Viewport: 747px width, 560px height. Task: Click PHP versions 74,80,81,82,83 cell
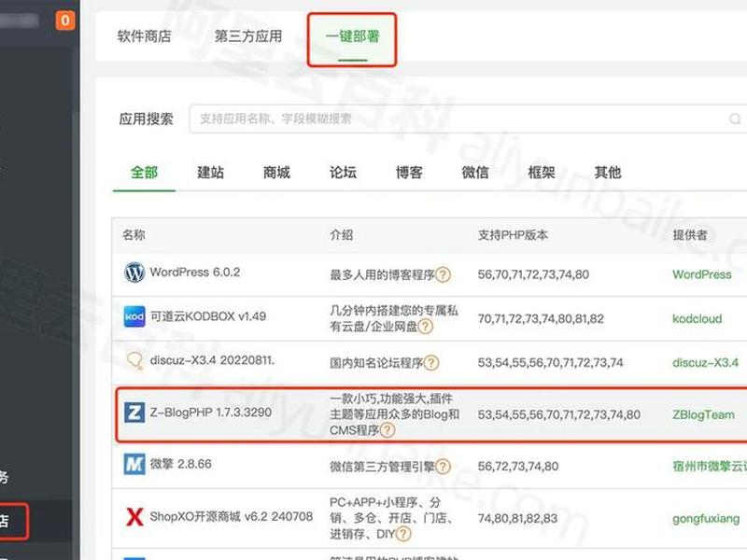coord(517,519)
